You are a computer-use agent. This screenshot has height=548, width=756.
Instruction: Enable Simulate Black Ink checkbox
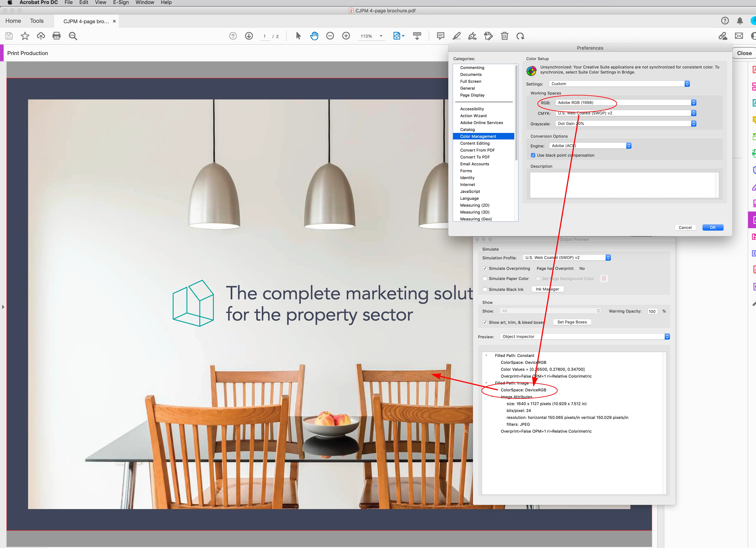(x=485, y=290)
